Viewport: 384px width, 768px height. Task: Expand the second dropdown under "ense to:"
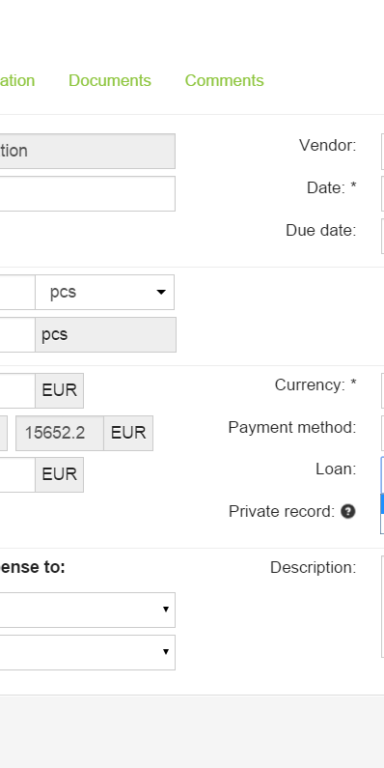click(88, 652)
